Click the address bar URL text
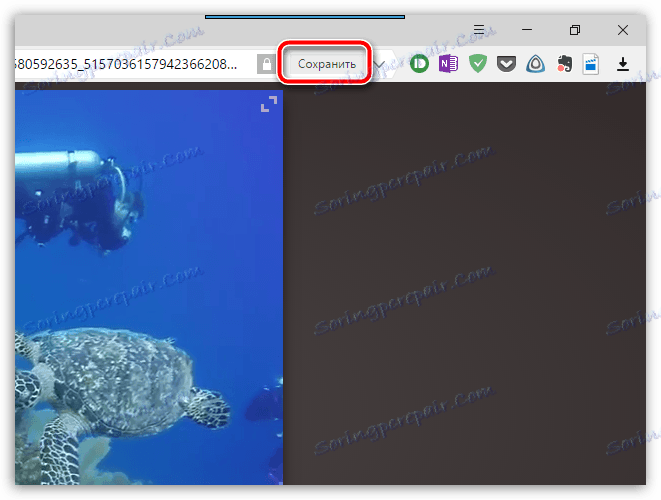The height and width of the screenshot is (500, 661). point(126,64)
